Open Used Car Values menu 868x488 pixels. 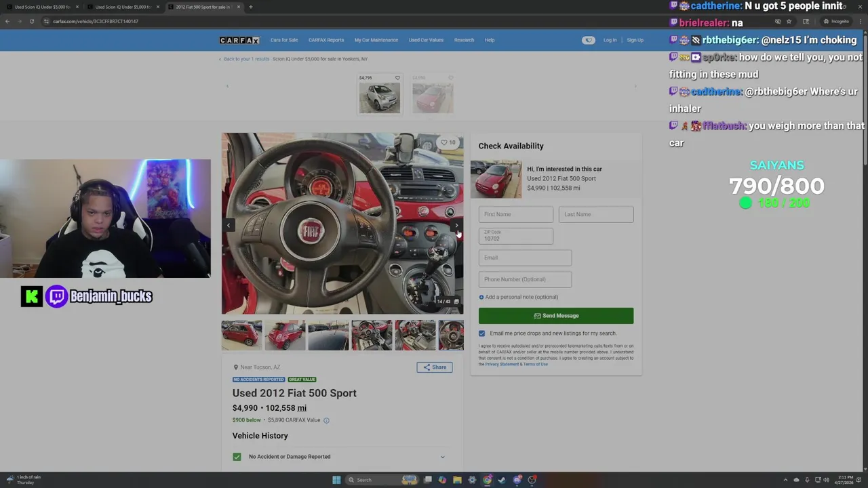pyautogui.click(x=426, y=40)
